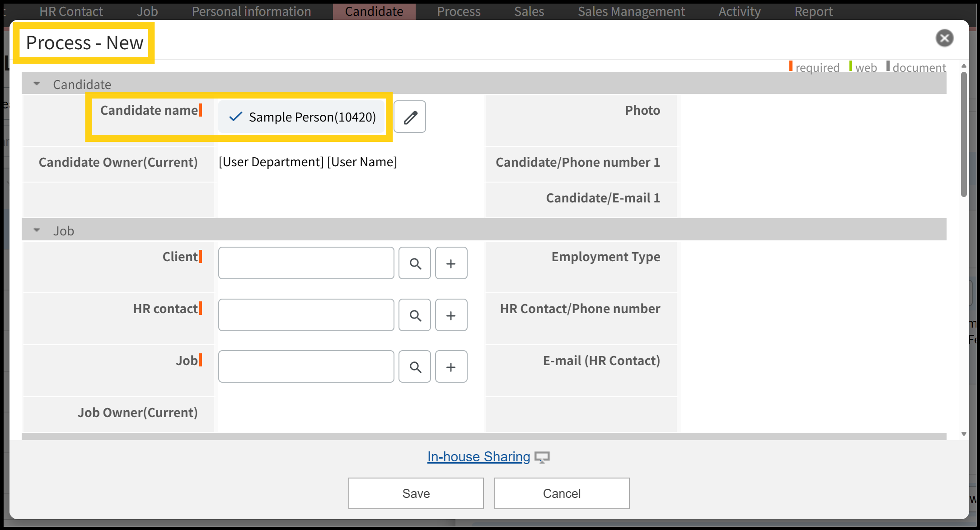Viewport: 980px width, 530px height.
Task: Click the plus icon to add a Job
Action: (x=451, y=367)
